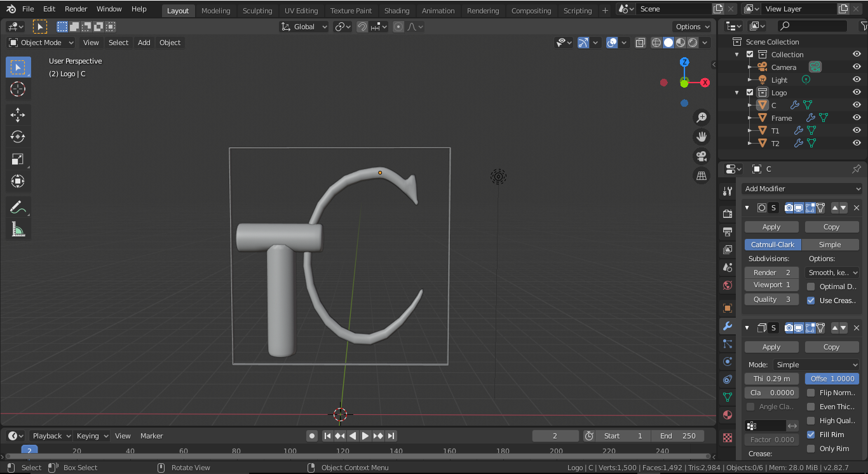The width and height of the screenshot is (868, 474).
Task: Switch orthographic/perspective grid icon
Action: [x=702, y=176]
